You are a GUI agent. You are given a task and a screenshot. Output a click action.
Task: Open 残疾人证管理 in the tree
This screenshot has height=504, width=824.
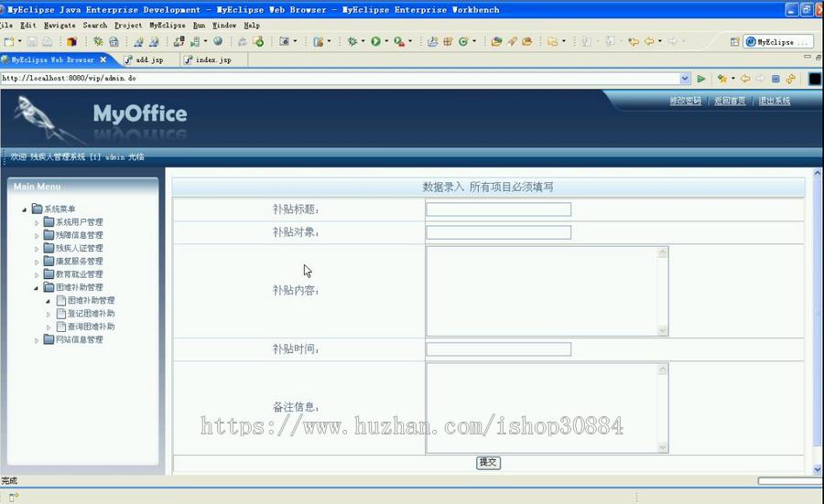80,248
